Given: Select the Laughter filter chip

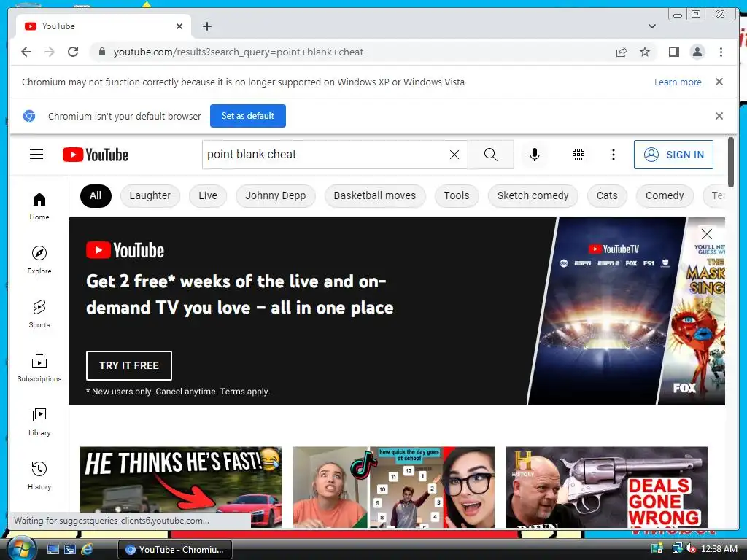Looking at the screenshot, I should pos(150,195).
